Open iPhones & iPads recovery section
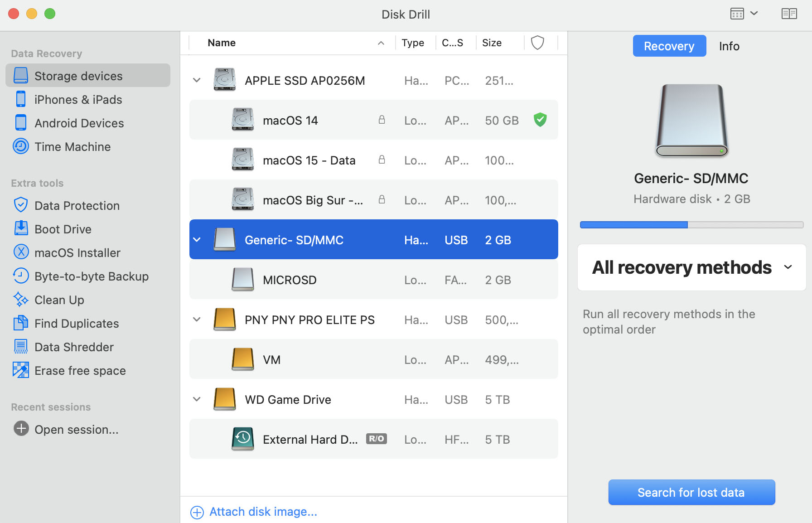Image resolution: width=812 pixels, height=523 pixels. coord(21,99)
